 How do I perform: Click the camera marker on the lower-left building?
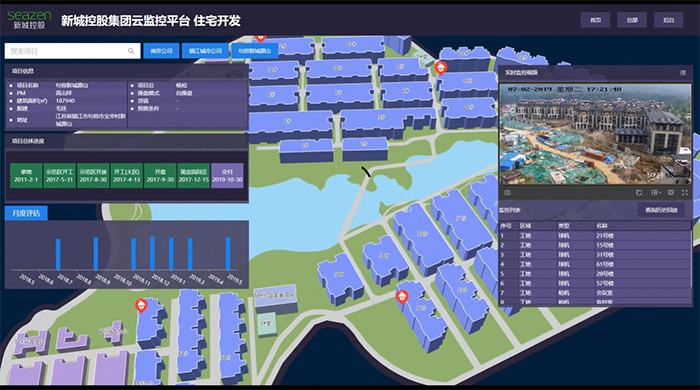[x=141, y=306]
